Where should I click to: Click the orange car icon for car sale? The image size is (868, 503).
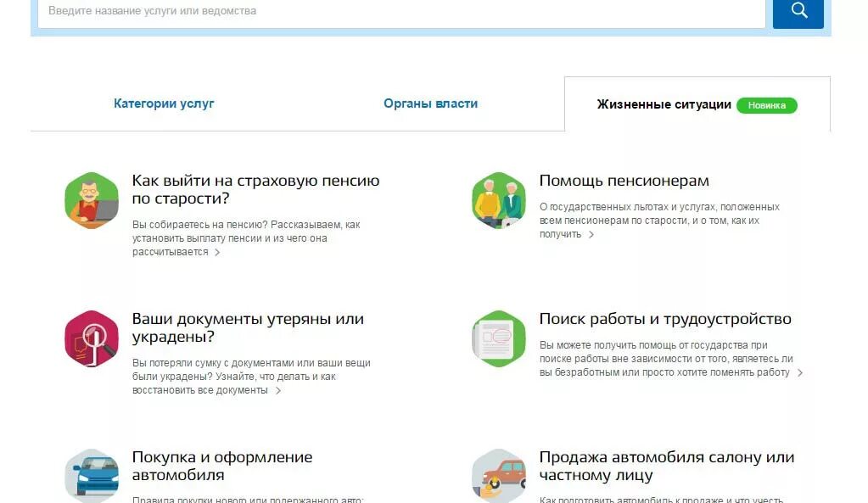(x=498, y=475)
